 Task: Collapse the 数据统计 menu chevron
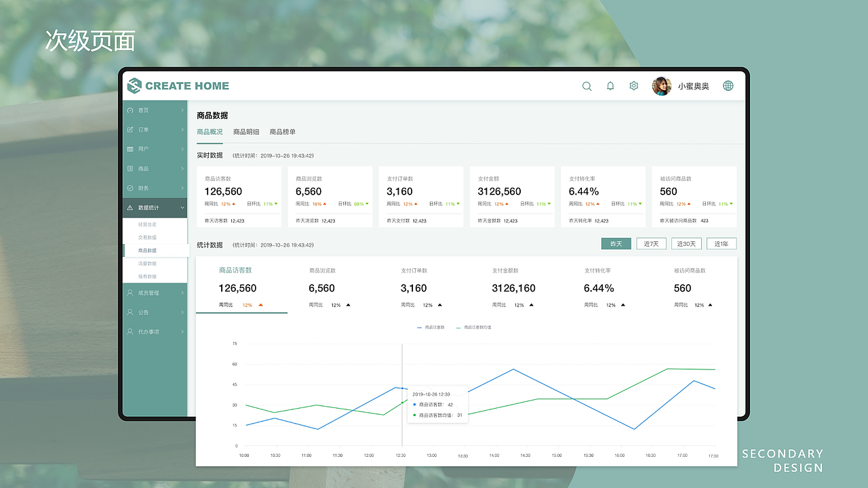coord(182,207)
